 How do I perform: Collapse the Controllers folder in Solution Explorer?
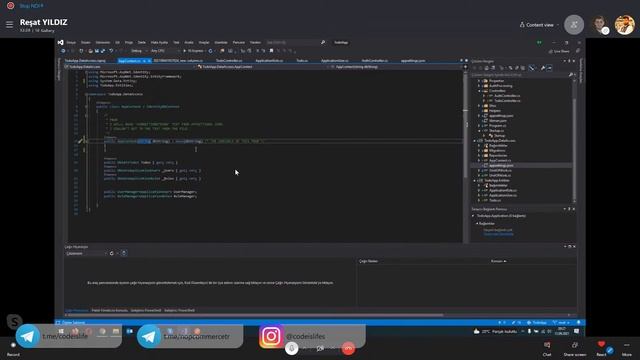[479, 91]
